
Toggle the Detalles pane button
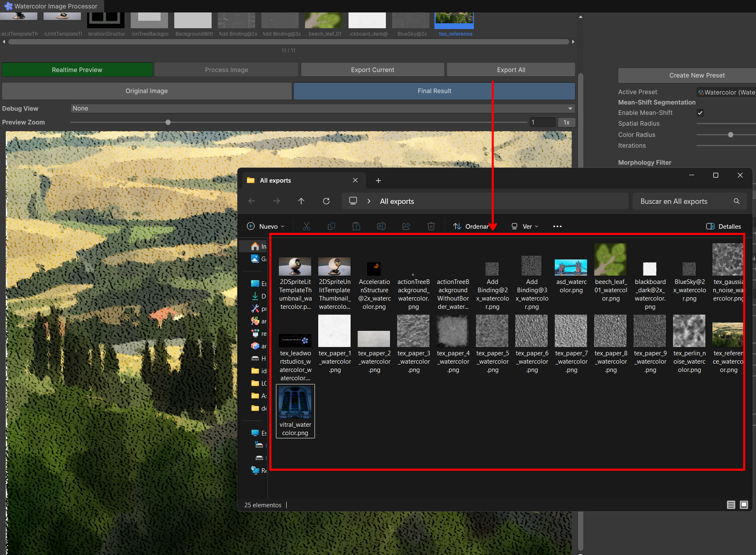(724, 226)
